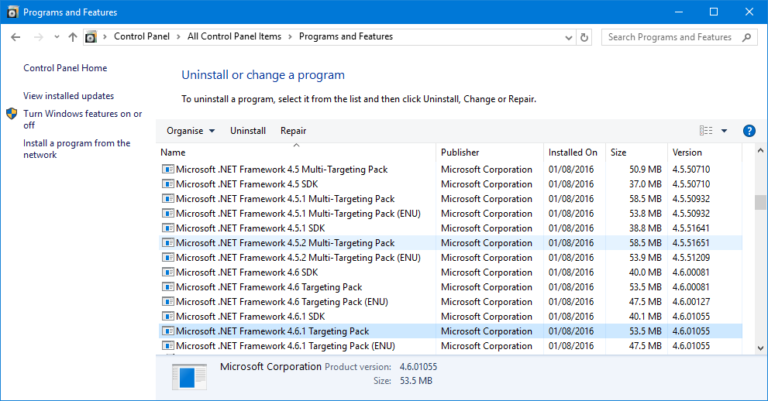This screenshot has height=401, width=768.
Task: Sort list by Installed On column
Action: (573, 152)
